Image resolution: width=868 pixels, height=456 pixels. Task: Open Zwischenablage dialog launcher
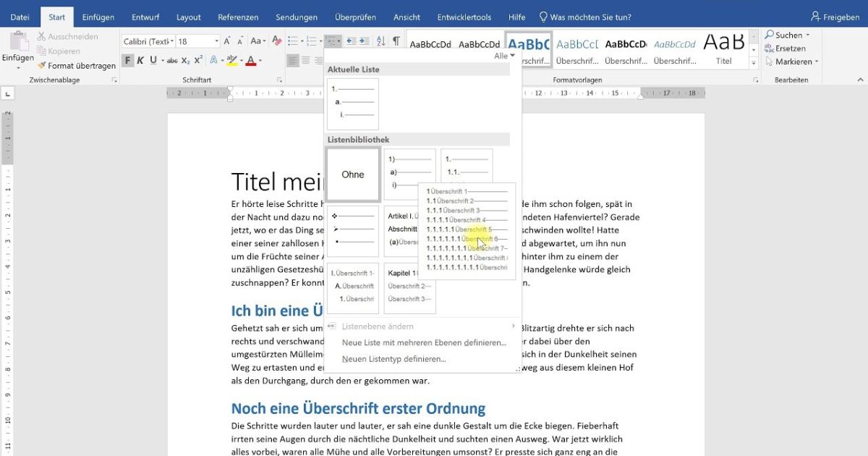(x=114, y=80)
